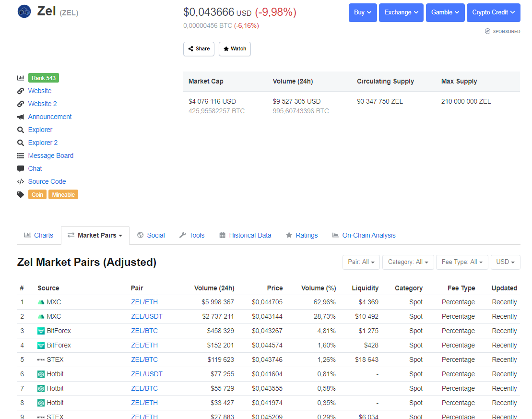Click the Hotbit logo in row 8
Image resolution: width=532 pixels, height=419 pixels.
[x=41, y=403]
